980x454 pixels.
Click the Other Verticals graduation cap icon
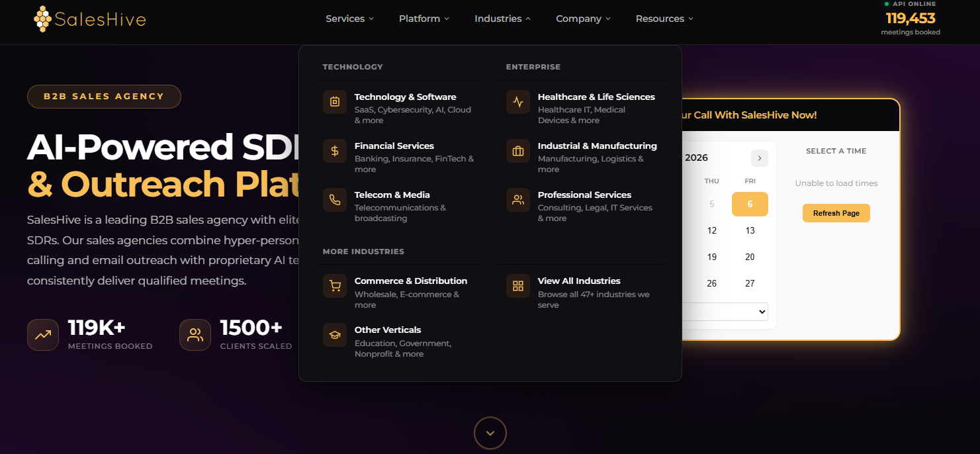[335, 335]
